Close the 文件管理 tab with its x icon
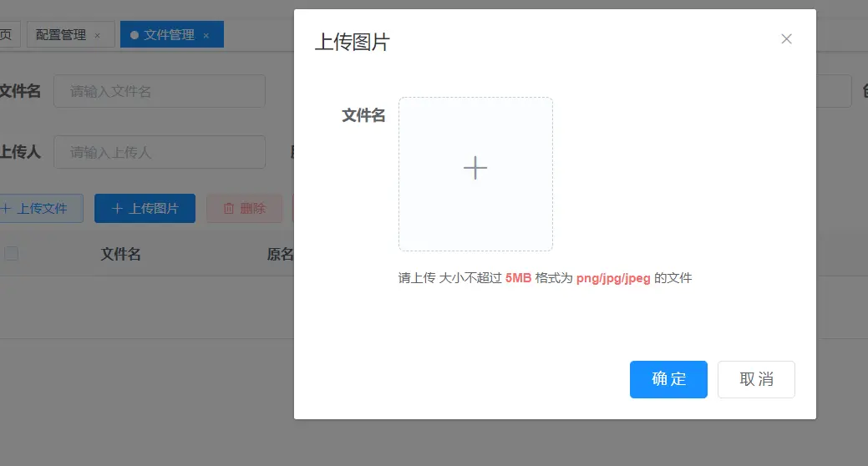Screen dimensions: 868x466 pyautogui.click(x=206, y=35)
